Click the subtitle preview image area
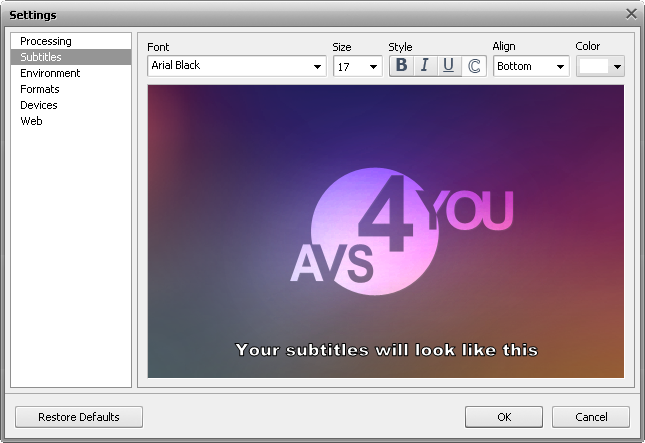 [x=385, y=231]
